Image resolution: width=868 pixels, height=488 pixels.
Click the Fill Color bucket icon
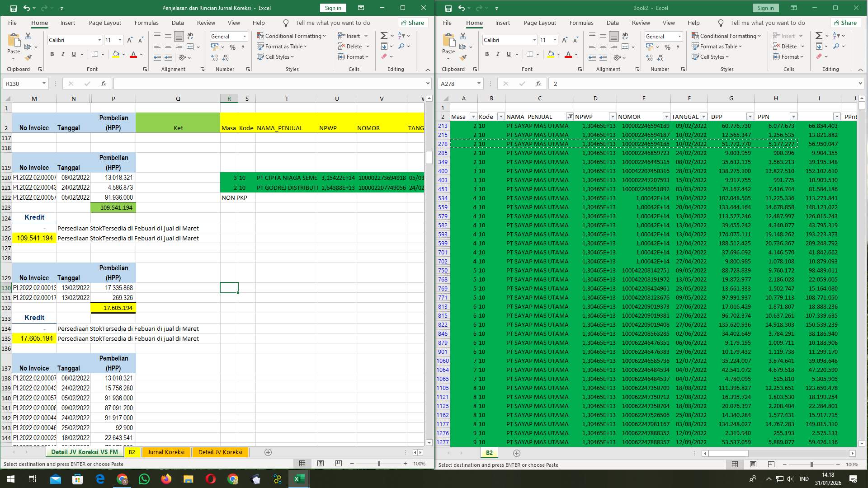116,54
